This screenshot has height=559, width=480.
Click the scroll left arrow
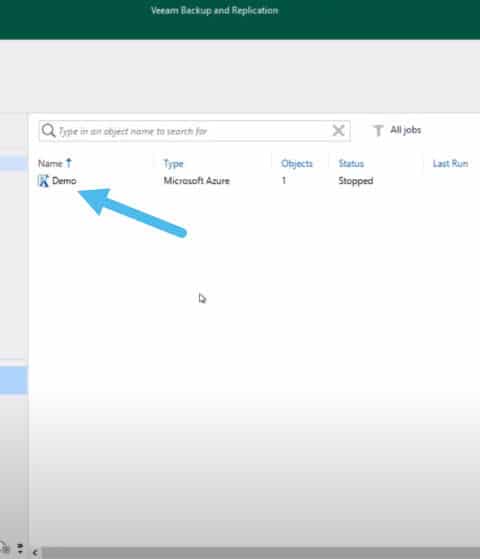point(35,553)
